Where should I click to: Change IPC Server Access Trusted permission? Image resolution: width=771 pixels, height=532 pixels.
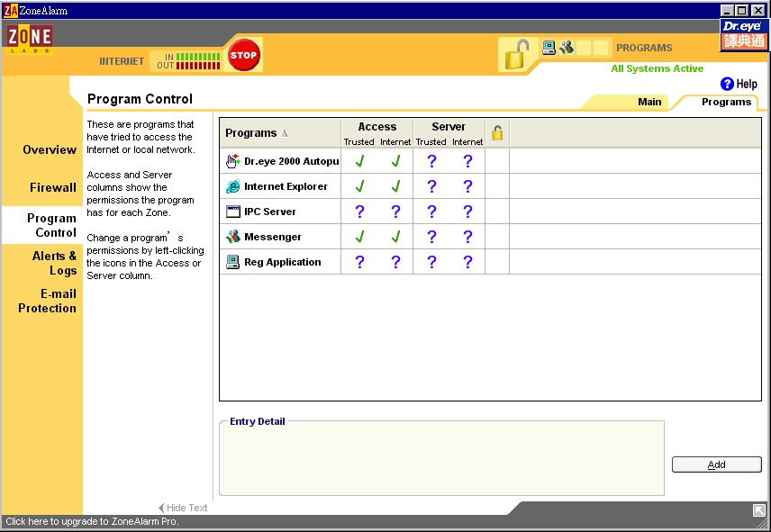[x=359, y=212]
